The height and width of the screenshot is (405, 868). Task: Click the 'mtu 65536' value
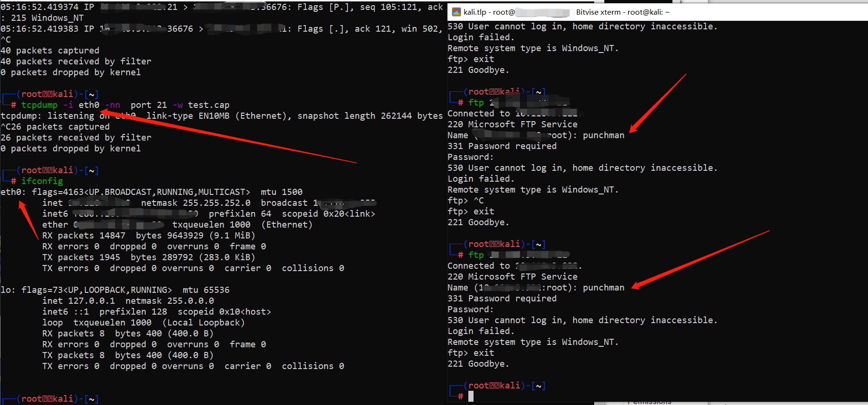tap(206, 290)
